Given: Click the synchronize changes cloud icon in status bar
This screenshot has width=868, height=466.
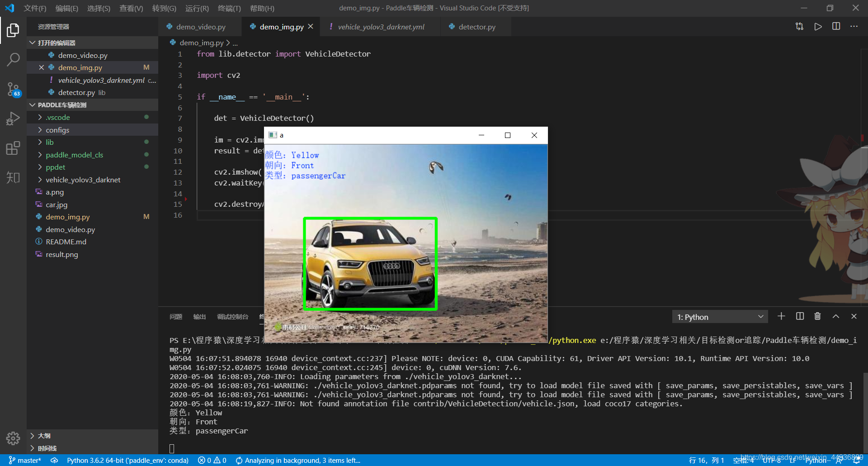Looking at the screenshot, I should pyautogui.click(x=54, y=460).
